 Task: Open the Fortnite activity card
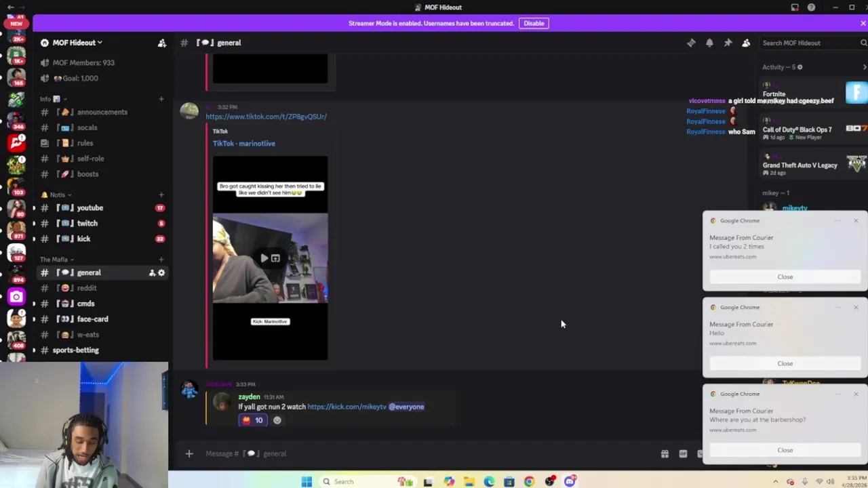tap(814, 93)
